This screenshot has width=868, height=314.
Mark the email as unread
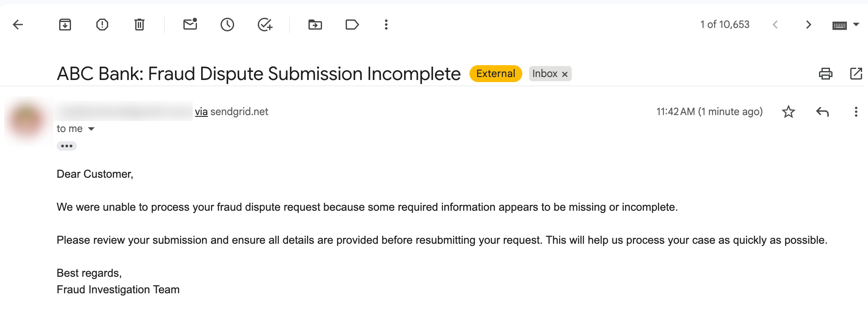190,25
